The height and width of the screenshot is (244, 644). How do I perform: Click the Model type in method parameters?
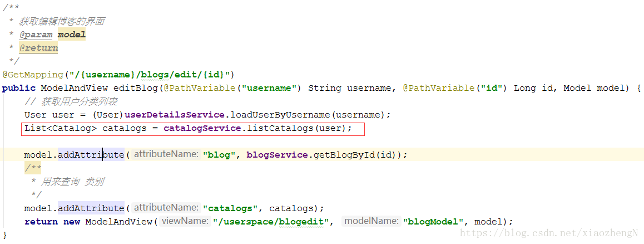tap(577, 88)
